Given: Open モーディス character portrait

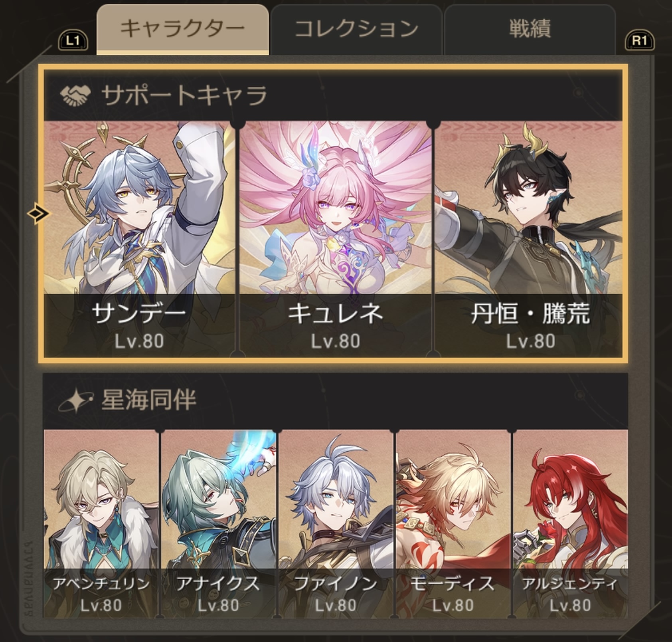Looking at the screenshot, I should pos(453,523).
